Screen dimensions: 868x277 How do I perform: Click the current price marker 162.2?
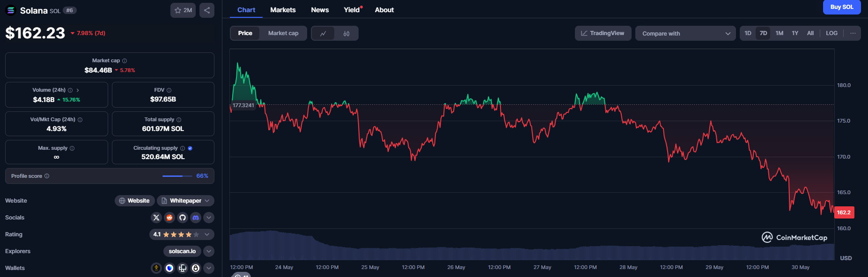coord(844,212)
